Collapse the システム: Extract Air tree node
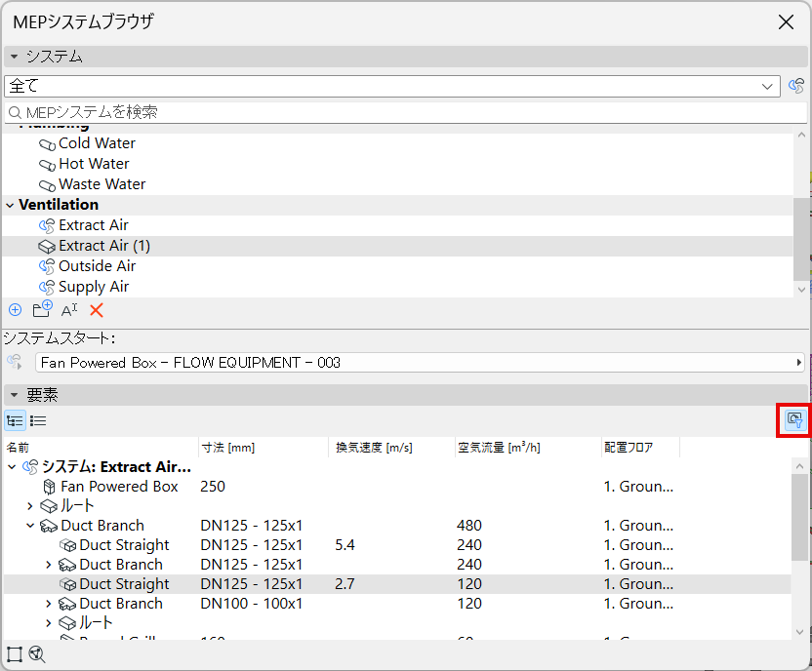This screenshot has width=812, height=671. 12,467
